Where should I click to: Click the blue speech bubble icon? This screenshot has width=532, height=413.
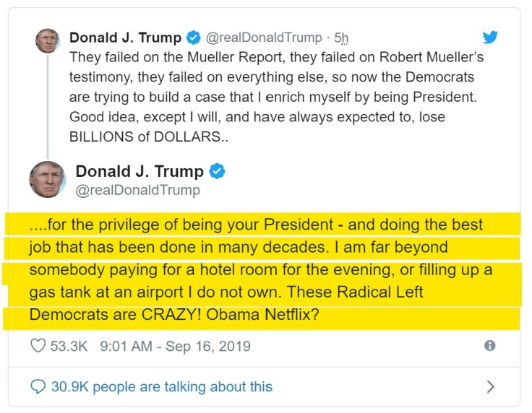tap(38, 387)
